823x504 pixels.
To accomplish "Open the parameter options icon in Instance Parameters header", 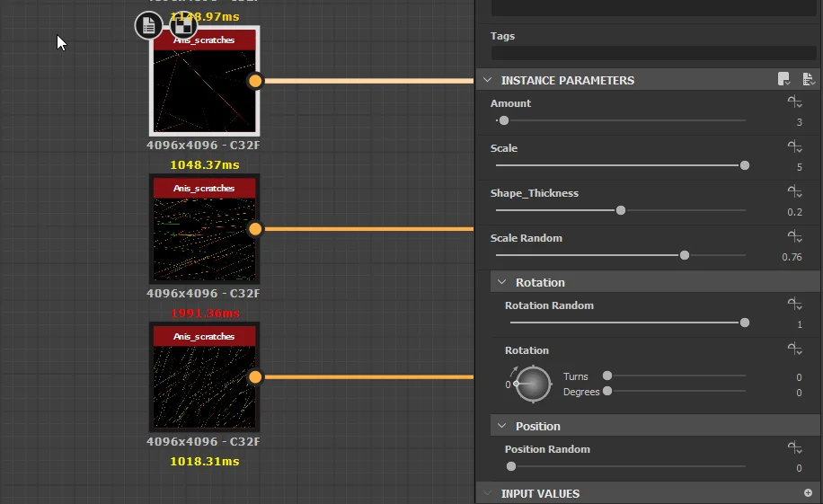I will point(809,79).
